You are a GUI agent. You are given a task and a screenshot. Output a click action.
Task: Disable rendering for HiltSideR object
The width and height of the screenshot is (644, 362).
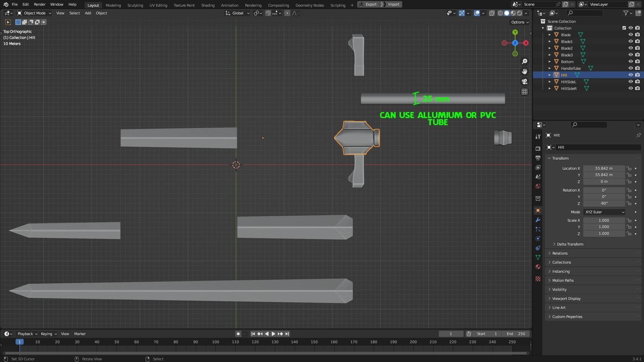(637, 88)
